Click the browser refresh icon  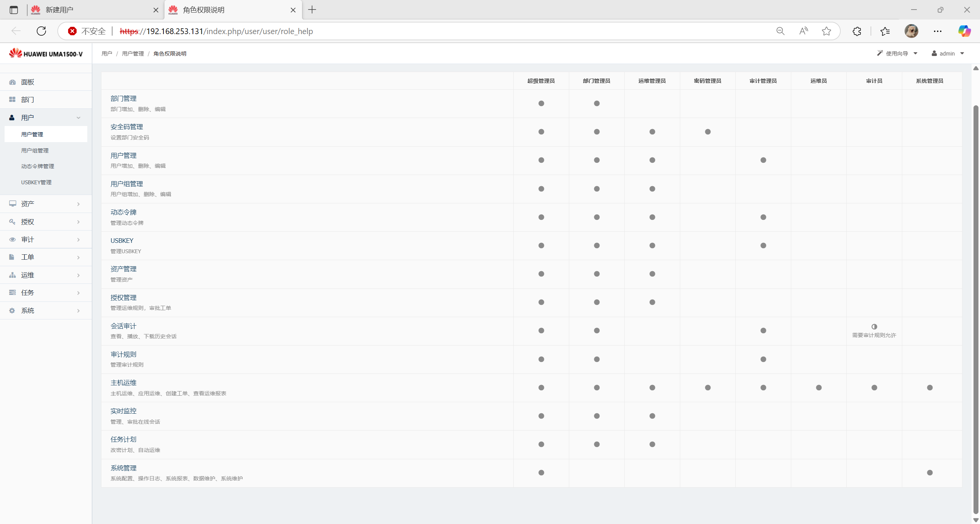(x=41, y=31)
